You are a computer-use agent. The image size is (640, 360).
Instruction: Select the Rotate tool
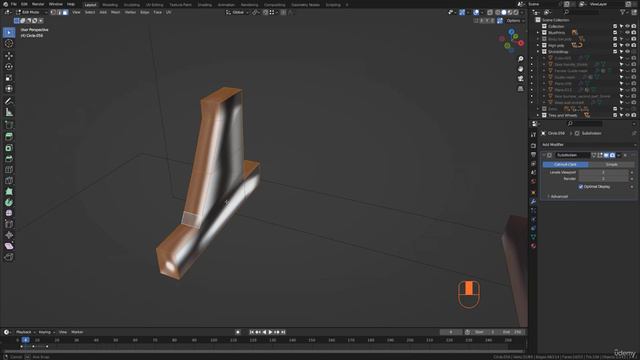9,67
